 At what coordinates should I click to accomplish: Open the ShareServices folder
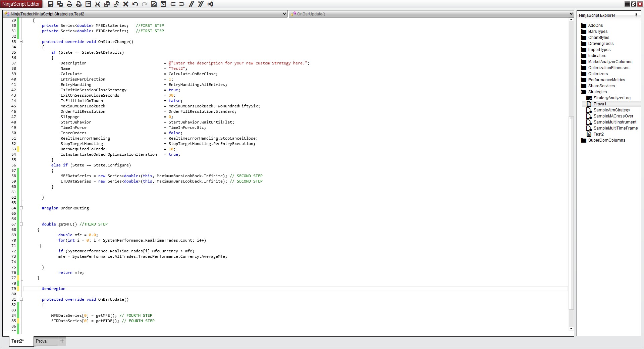(601, 86)
